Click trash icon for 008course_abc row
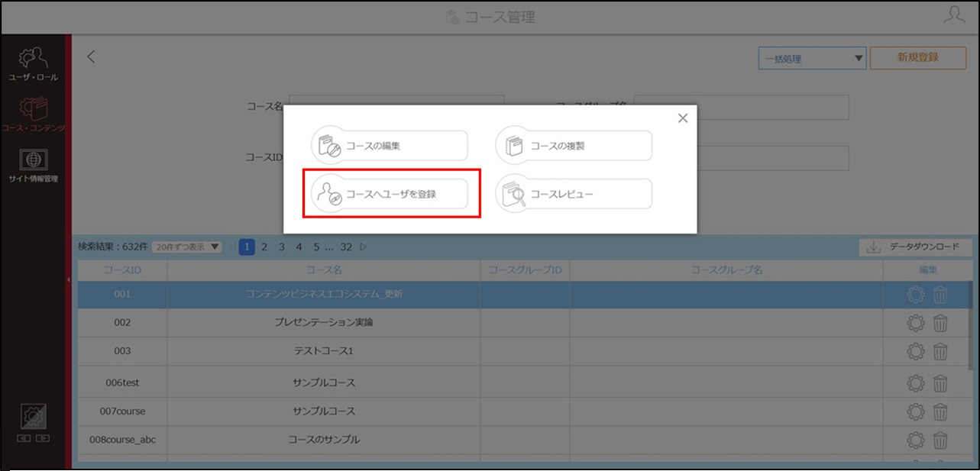This screenshot has width=980, height=471. point(940,440)
